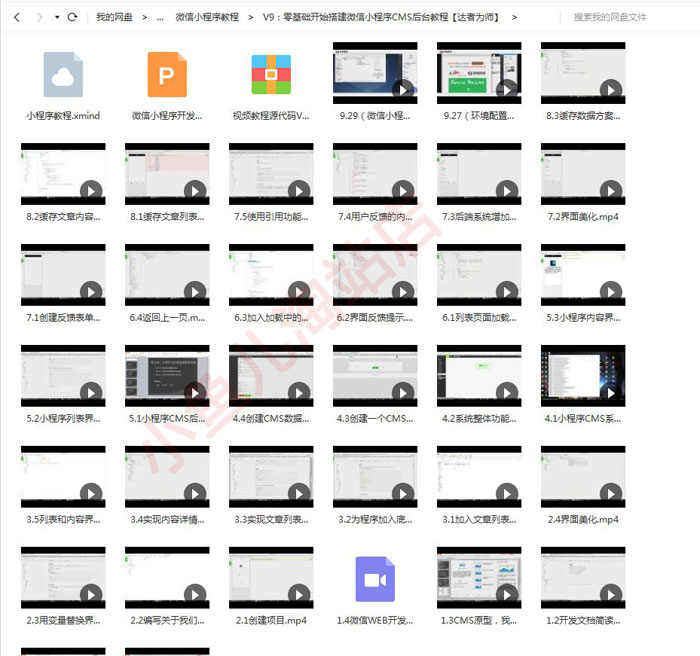Play the 7.3后端系统增加 video
Image resolution: width=700 pixels, height=656 pixels.
pyautogui.click(x=507, y=191)
